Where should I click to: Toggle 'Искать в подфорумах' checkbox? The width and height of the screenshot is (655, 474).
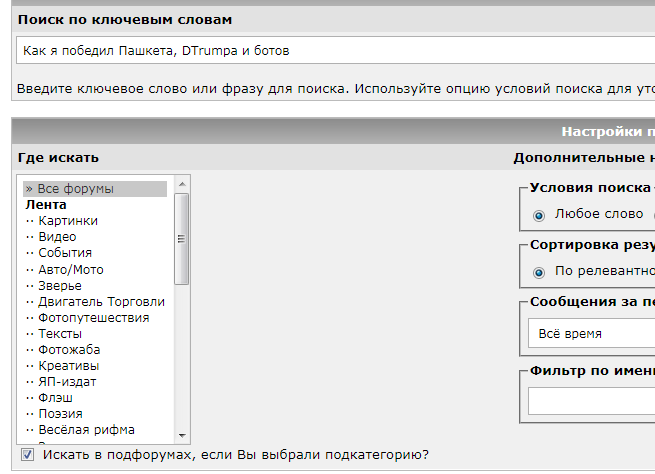coord(28,454)
